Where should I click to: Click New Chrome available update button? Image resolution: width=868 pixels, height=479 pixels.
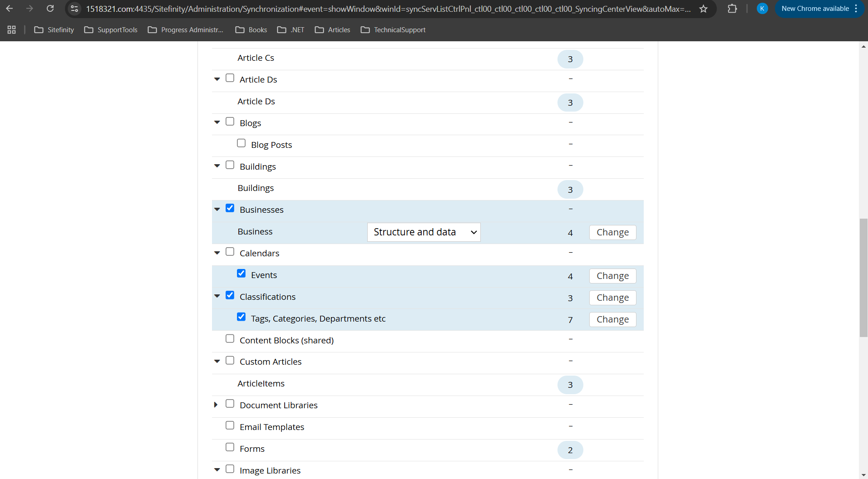click(819, 9)
